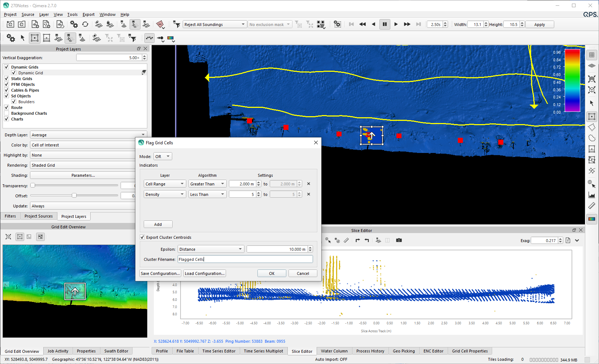This screenshot has height=364, width=599.
Task: Select the arrow pointer tool in second toolbar
Action: [22, 38]
